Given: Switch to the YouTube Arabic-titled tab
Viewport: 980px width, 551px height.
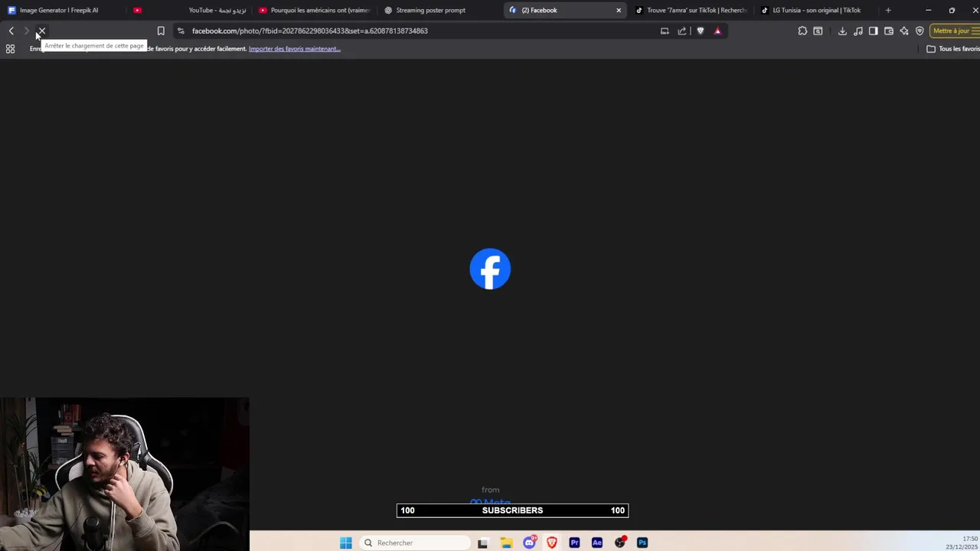Looking at the screenshot, I should pos(217,10).
